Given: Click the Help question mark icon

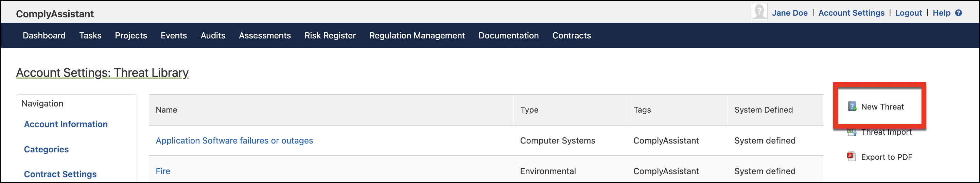Looking at the screenshot, I should point(958,13).
